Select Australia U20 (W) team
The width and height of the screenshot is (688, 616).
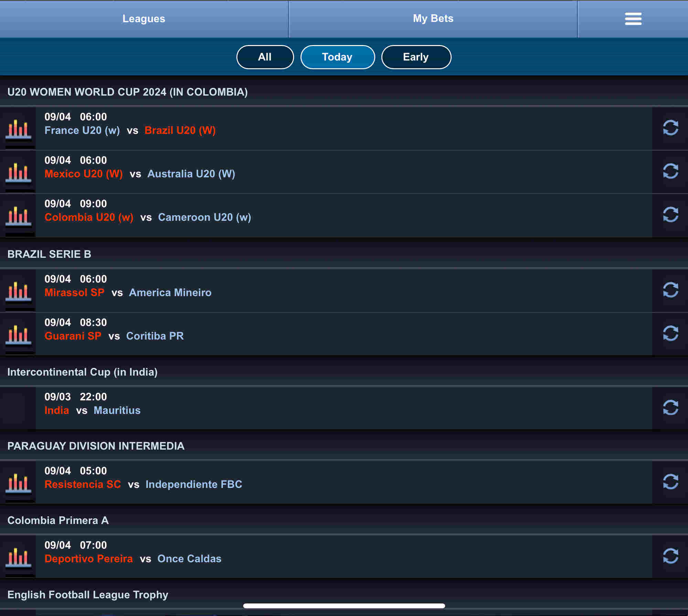(191, 174)
